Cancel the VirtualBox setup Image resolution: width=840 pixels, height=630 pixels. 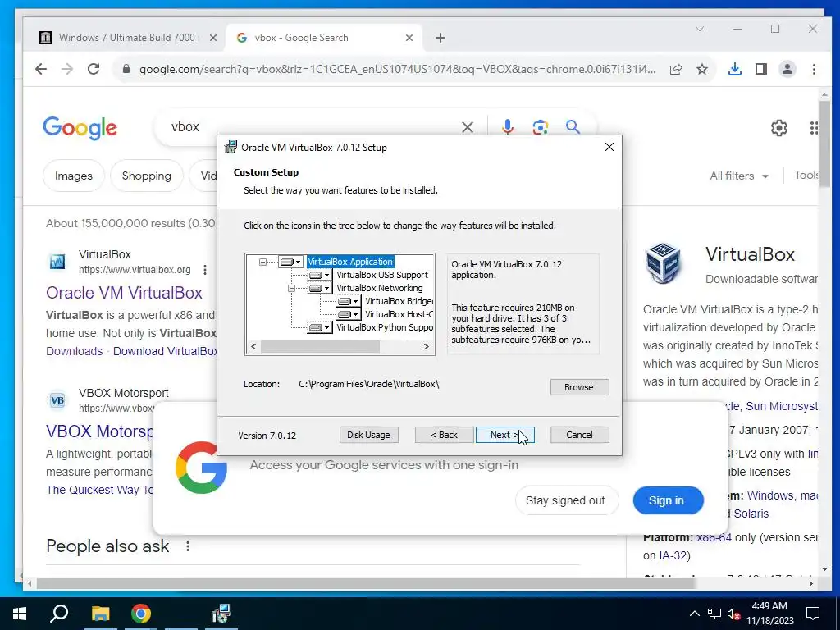pos(580,435)
